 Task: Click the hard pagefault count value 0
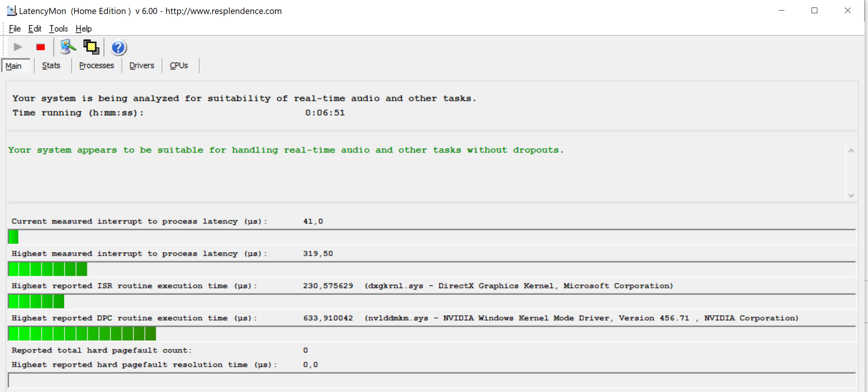point(305,350)
